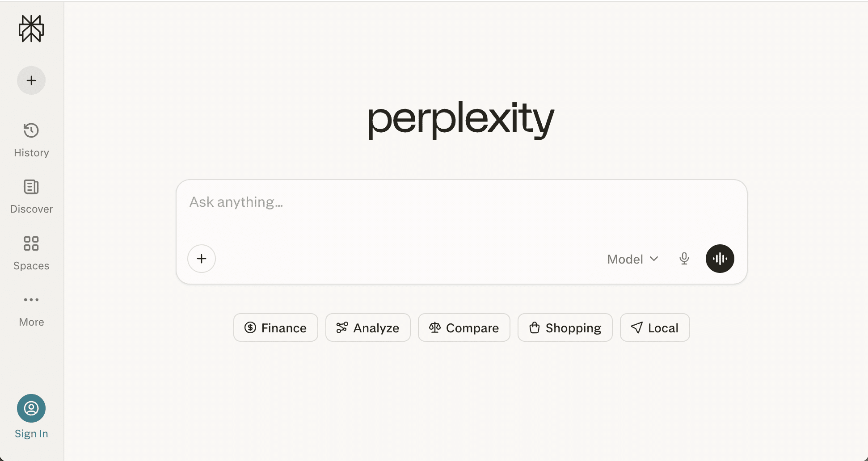Start a new thread with the plus icon

click(31, 80)
